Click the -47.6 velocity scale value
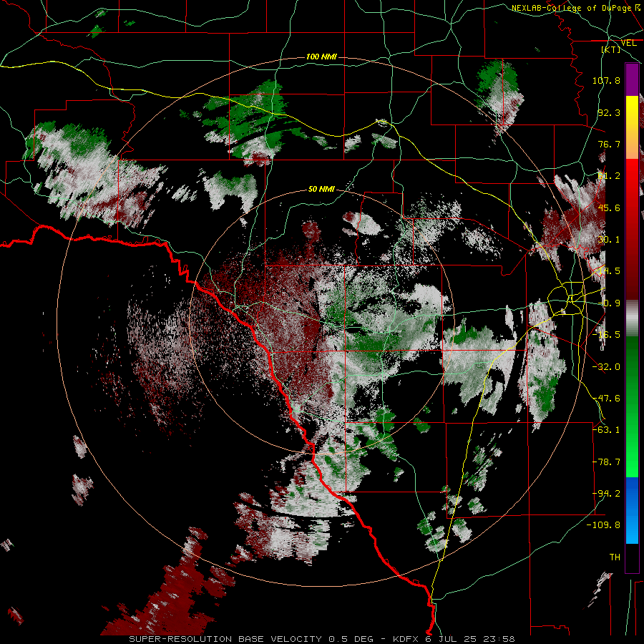 click(606, 399)
